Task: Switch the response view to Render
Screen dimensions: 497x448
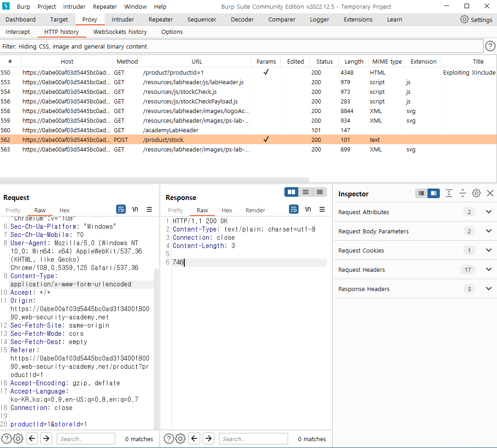Action: [x=255, y=210]
